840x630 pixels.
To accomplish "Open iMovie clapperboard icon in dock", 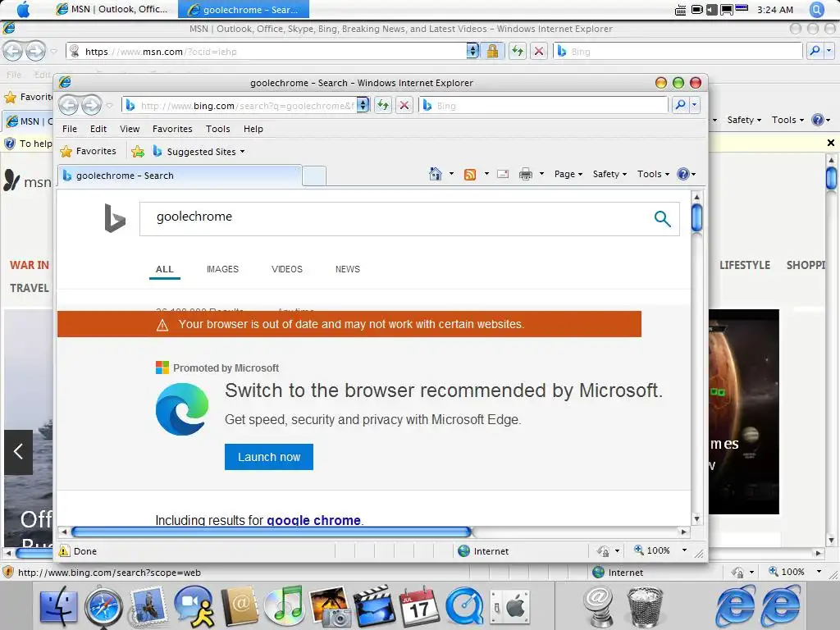I will (374, 606).
